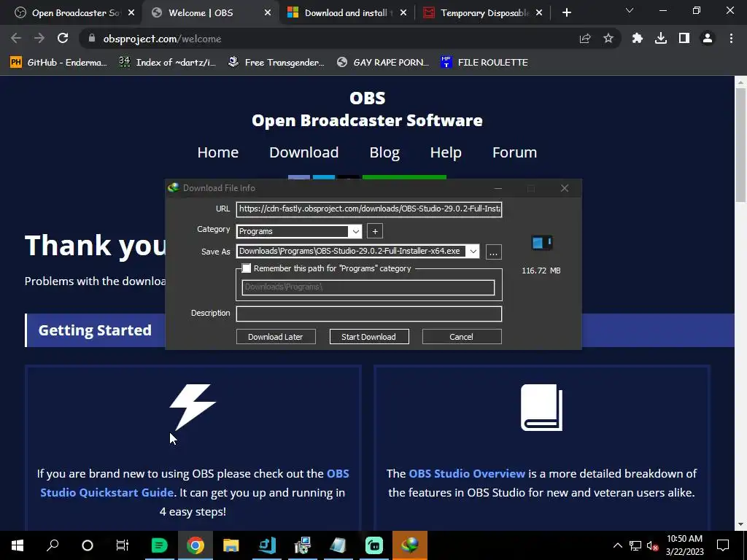The width and height of the screenshot is (747, 560).
Task: Open Cortana circle on taskbar
Action: [88, 545]
